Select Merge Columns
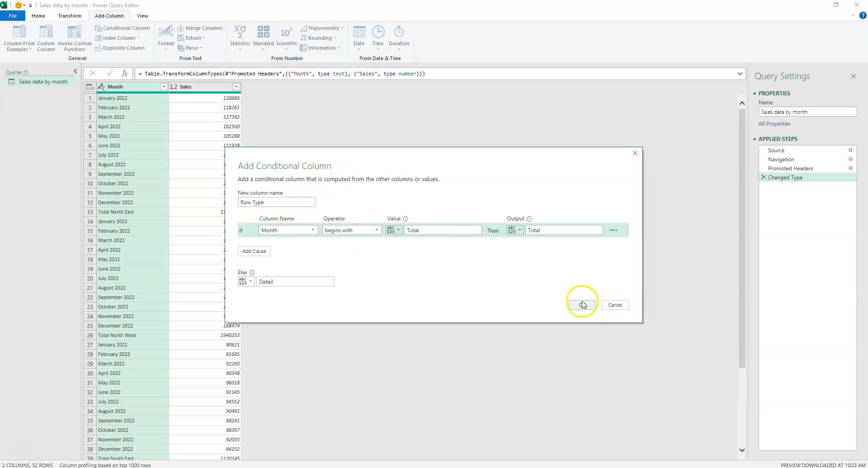The width and height of the screenshot is (868, 468). pos(201,28)
